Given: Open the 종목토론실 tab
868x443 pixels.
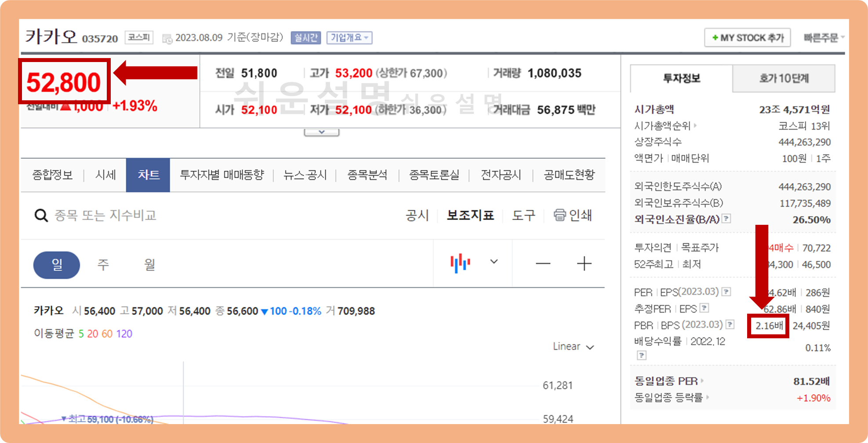Looking at the screenshot, I should coord(434,175).
